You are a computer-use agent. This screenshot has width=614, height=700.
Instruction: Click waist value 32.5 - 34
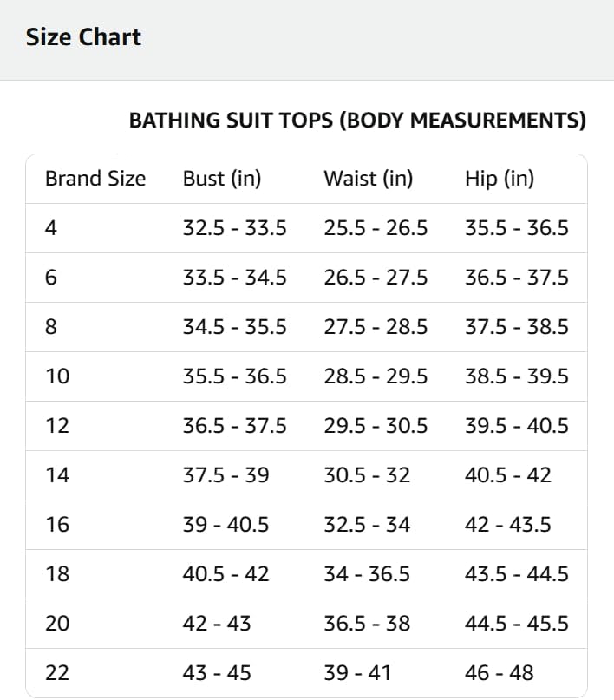[x=367, y=525]
